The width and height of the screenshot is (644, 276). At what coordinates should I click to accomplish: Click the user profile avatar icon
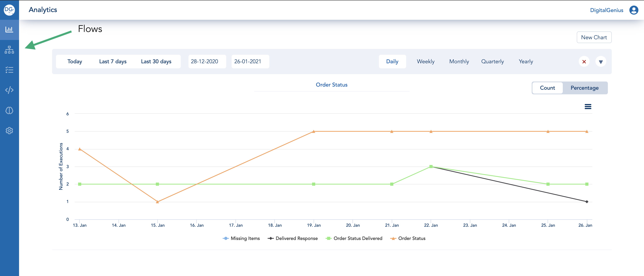[x=634, y=10]
